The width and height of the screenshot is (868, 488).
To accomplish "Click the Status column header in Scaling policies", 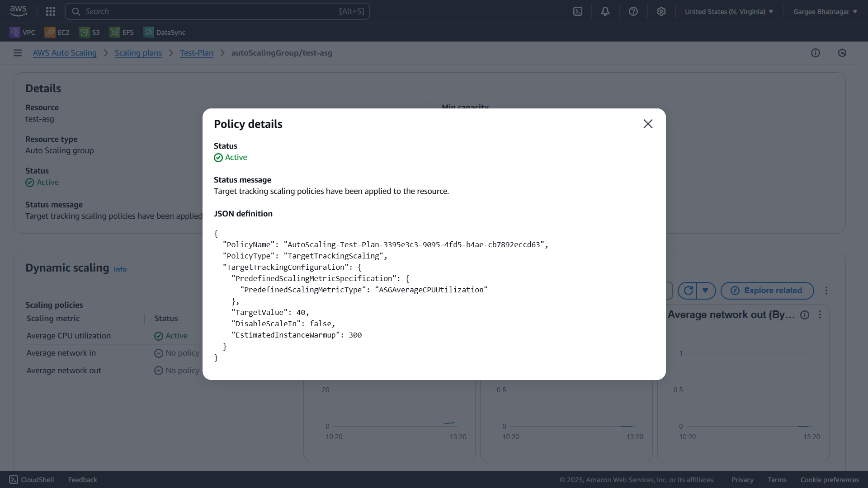I will [x=166, y=319].
